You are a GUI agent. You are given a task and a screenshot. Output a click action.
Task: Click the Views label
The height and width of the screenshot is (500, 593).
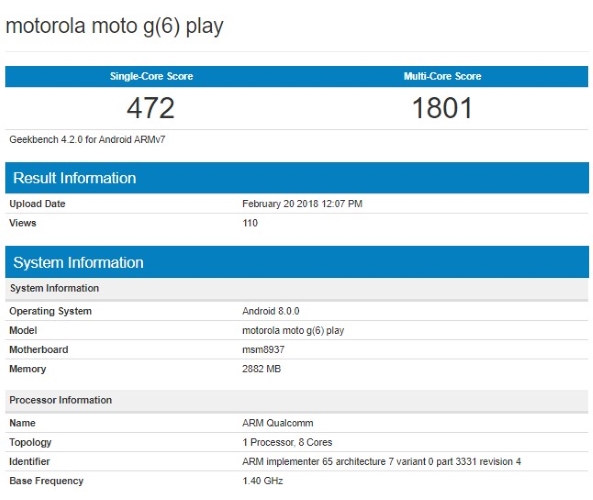23,223
